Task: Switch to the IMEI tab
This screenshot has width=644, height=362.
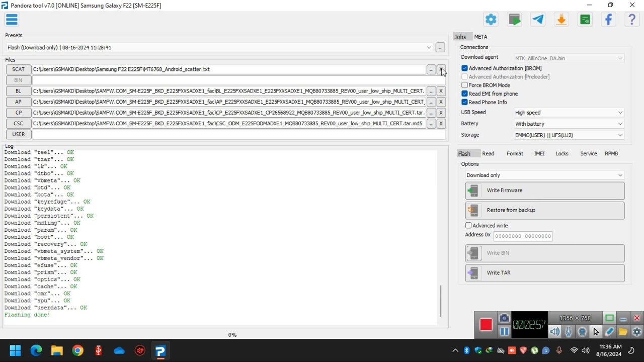Action: [x=539, y=154]
